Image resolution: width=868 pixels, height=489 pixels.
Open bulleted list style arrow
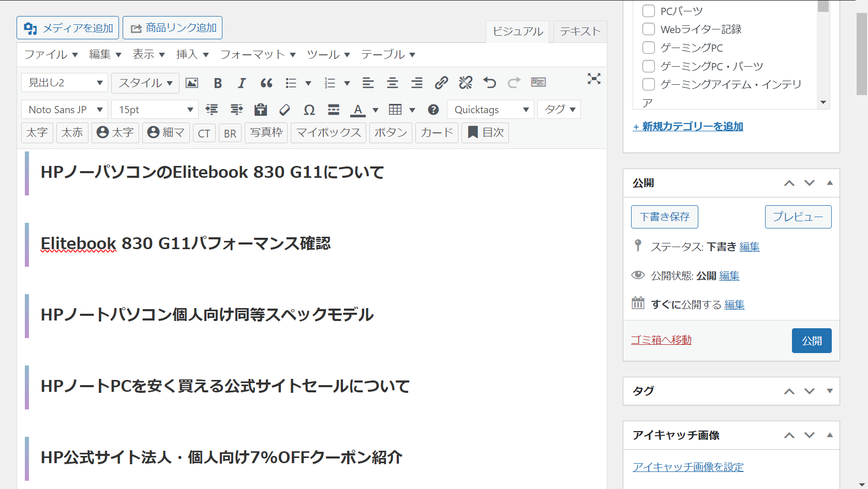click(308, 83)
